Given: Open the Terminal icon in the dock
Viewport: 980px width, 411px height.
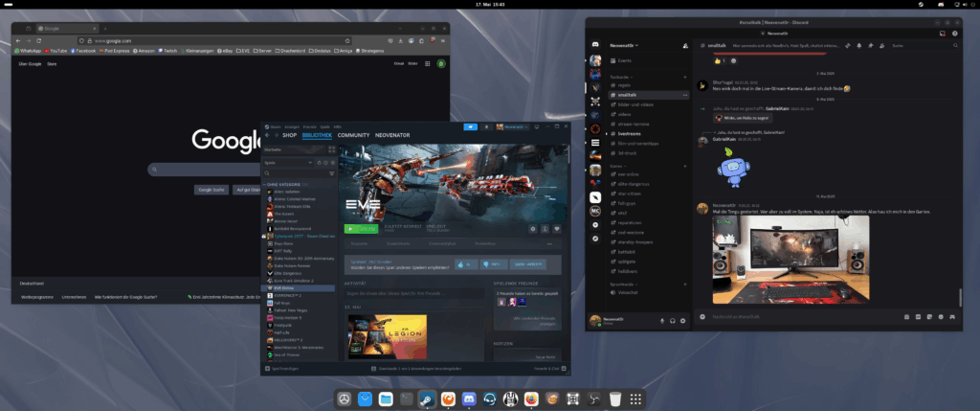Looking at the screenshot, I should point(406,400).
